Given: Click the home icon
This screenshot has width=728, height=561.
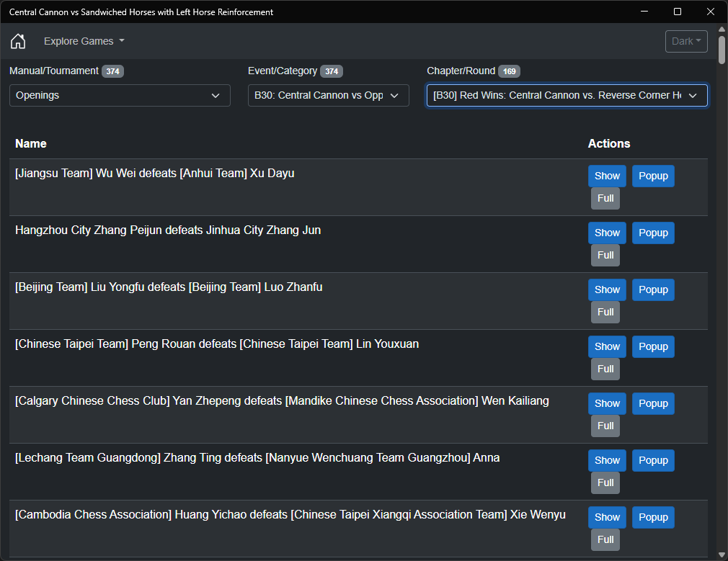Looking at the screenshot, I should pos(18,41).
